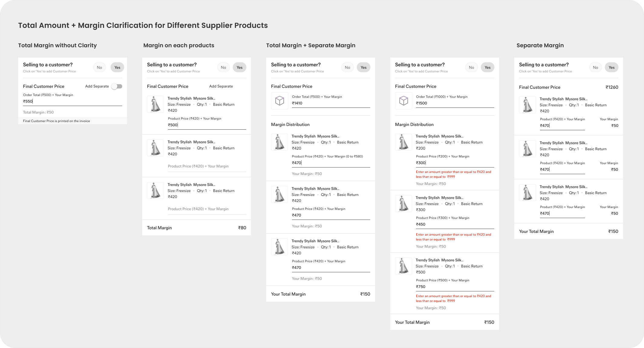Click the ₹300 price field with error
The height and width of the screenshot is (348, 644).
[455, 163]
